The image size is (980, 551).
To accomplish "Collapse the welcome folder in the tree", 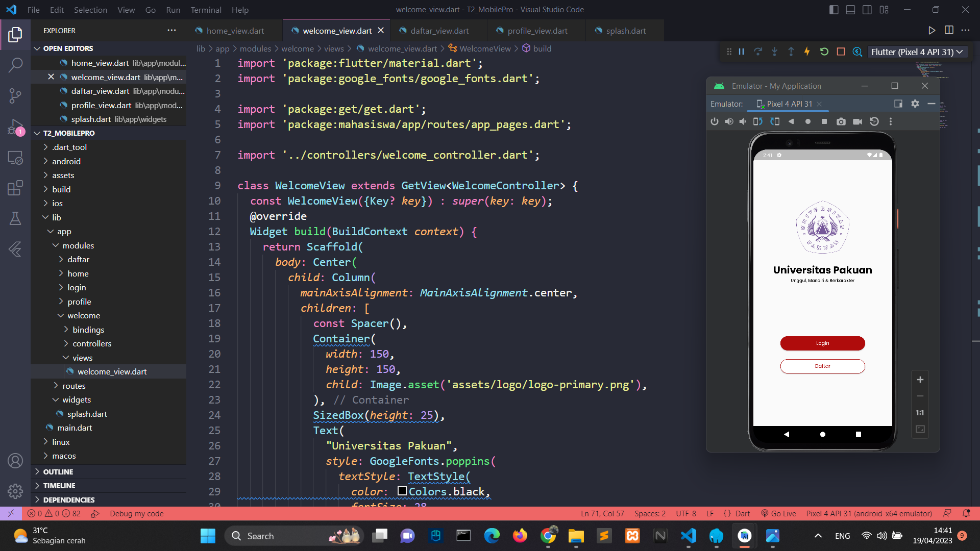I will tap(84, 315).
